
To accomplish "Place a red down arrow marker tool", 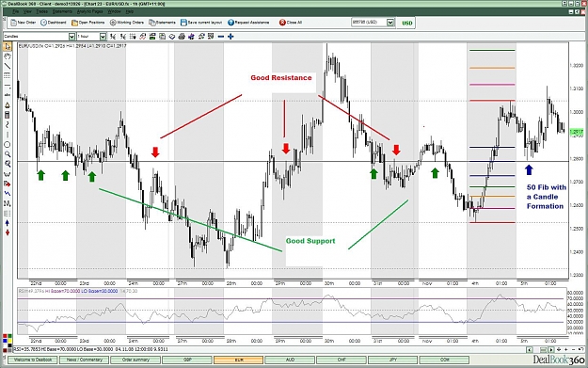I will [8, 232].
